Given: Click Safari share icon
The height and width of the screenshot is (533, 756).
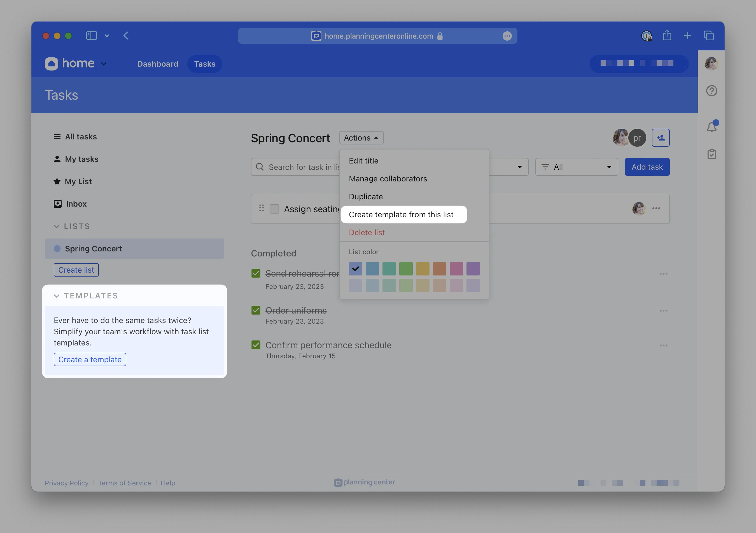Looking at the screenshot, I should point(667,36).
